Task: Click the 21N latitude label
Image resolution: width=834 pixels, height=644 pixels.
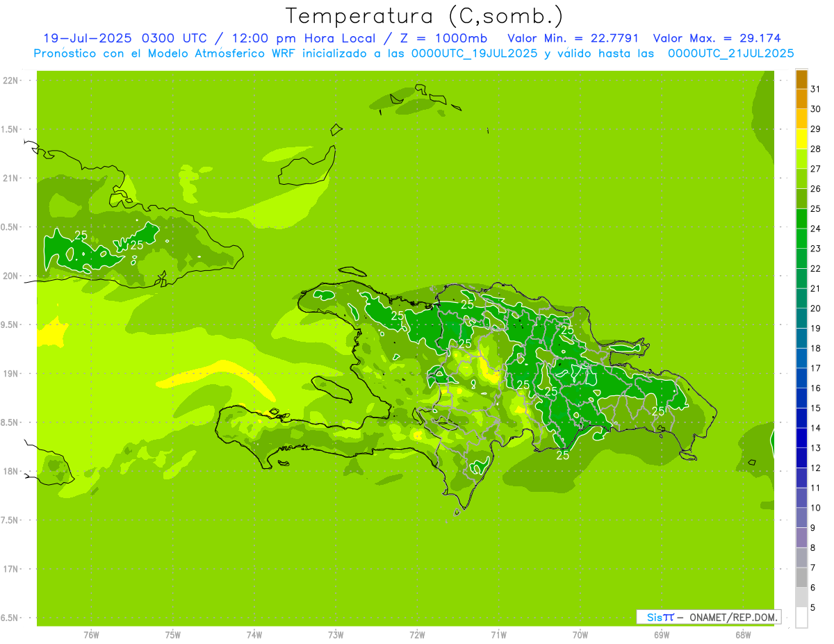Action: pos(11,178)
